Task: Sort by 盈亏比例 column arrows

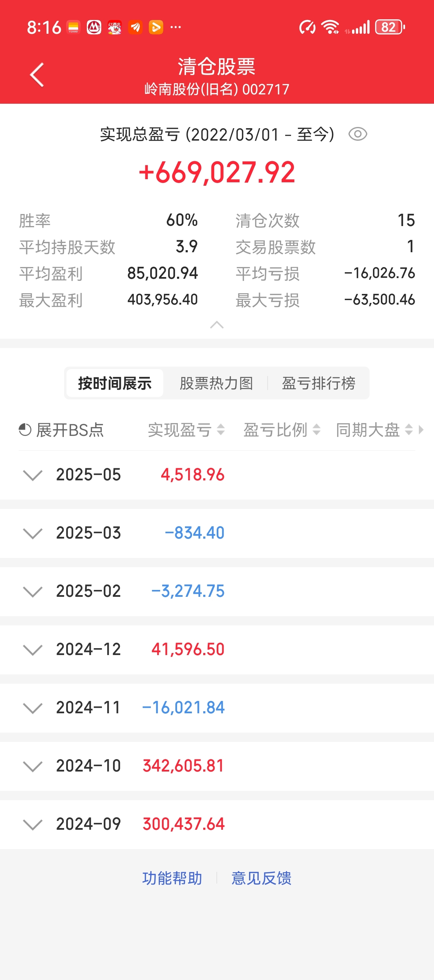Action: click(317, 430)
